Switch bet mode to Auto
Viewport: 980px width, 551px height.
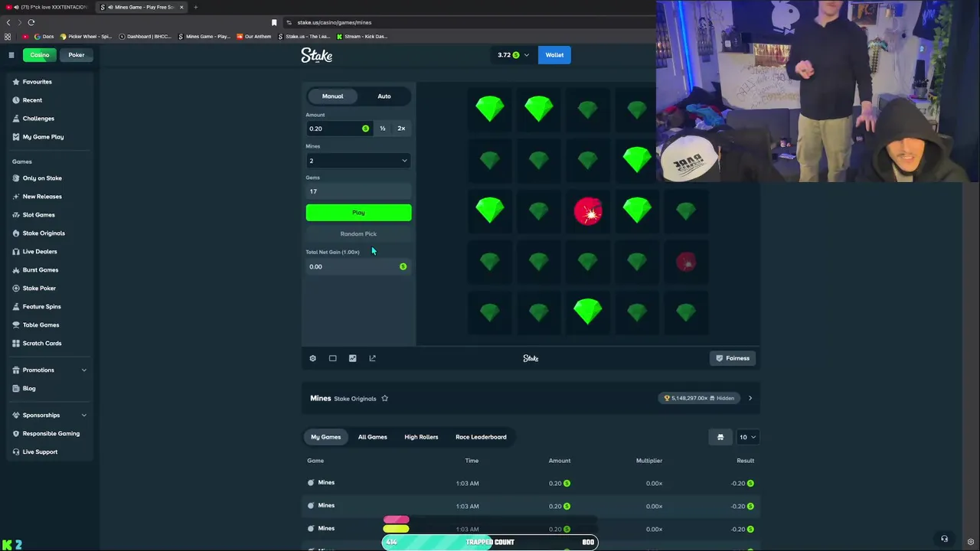click(x=384, y=96)
